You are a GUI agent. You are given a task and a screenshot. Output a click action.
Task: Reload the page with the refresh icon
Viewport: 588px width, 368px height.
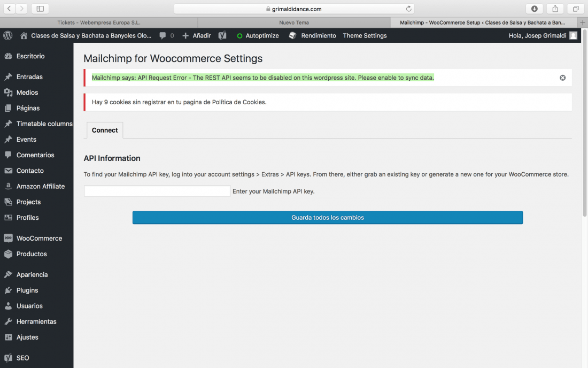[409, 9]
